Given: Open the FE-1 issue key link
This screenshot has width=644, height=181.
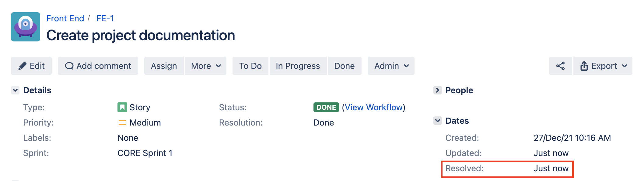Looking at the screenshot, I should point(105,18).
